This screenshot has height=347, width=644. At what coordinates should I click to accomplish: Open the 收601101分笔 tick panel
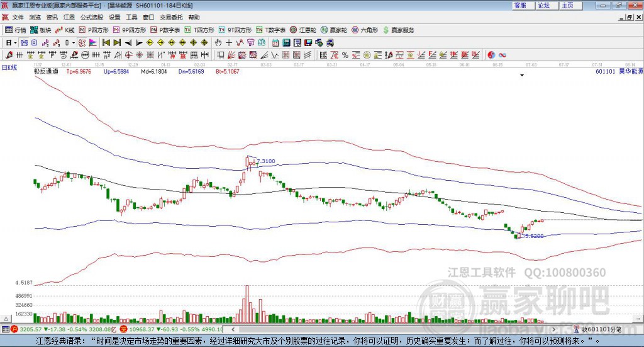(599, 329)
